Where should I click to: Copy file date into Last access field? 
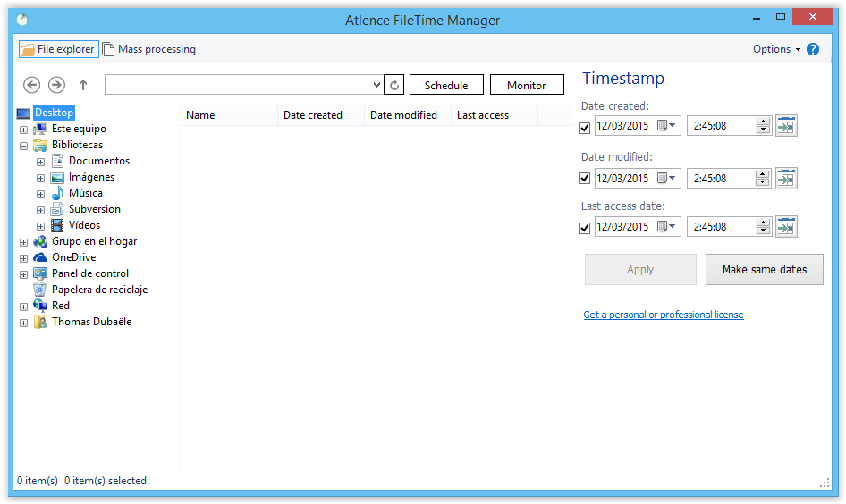[786, 227]
